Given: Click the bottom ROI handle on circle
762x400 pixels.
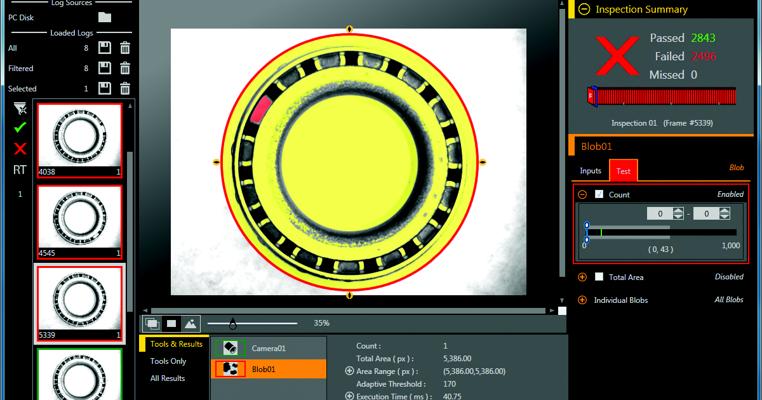Looking at the screenshot, I should click(349, 295).
